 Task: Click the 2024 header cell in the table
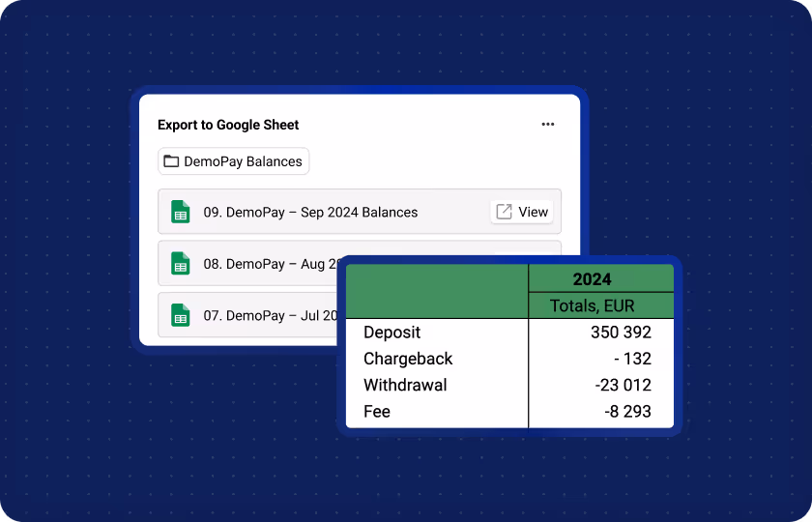(601, 278)
